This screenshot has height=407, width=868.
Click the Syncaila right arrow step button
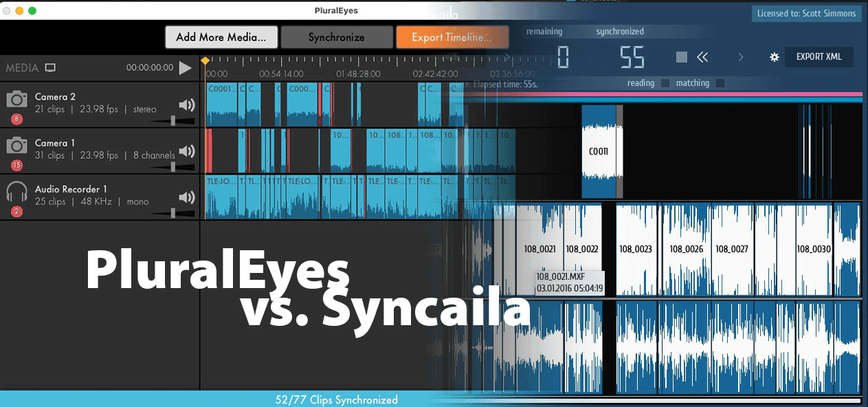pyautogui.click(x=740, y=57)
